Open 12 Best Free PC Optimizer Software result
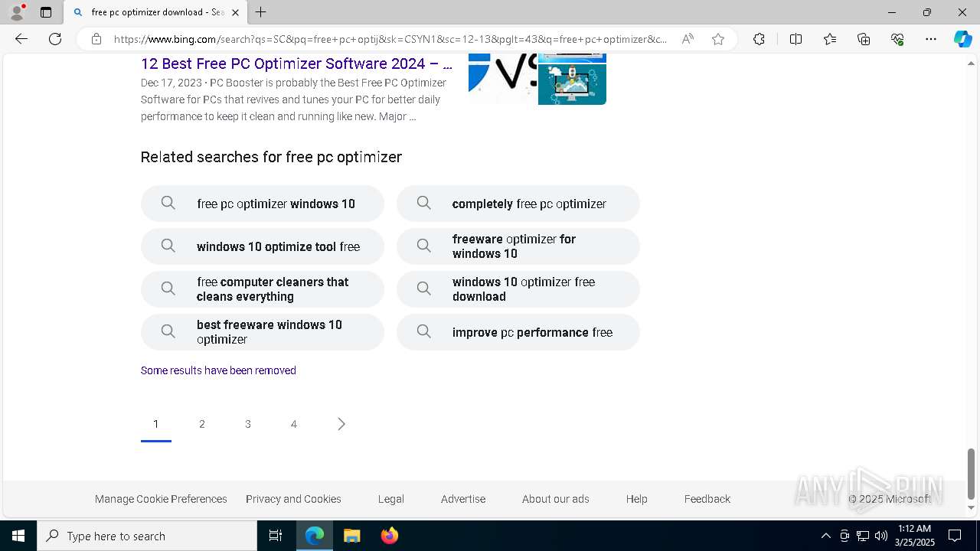The height and width of the screenshot is (551, 980). pos(296,64)
